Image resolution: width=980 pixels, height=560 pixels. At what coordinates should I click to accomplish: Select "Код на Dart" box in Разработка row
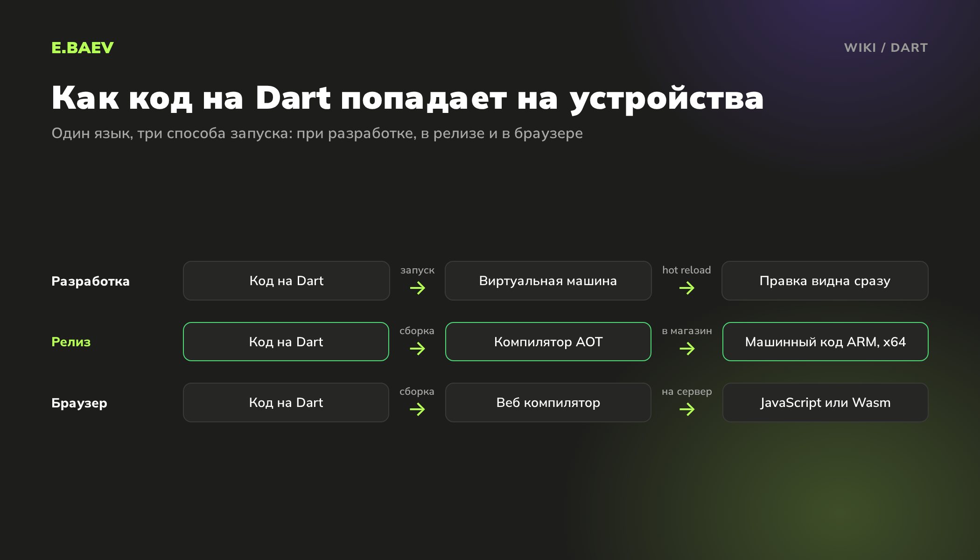287,280
